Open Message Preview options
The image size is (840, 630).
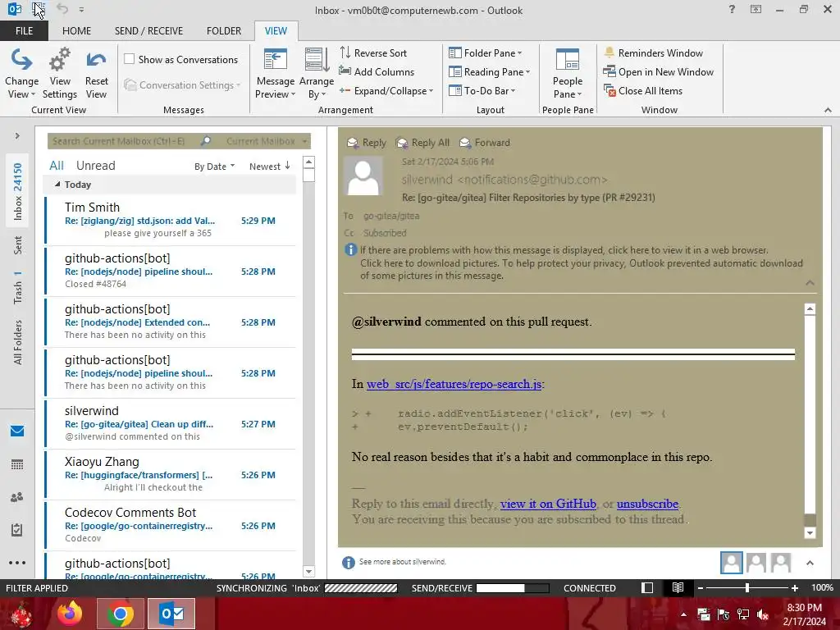pos(275,74)
